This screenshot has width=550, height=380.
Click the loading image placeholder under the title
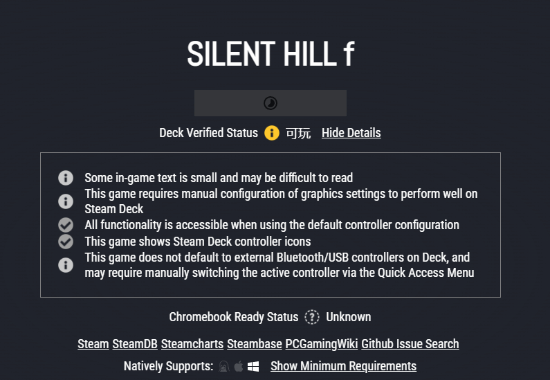click(270, 103)
